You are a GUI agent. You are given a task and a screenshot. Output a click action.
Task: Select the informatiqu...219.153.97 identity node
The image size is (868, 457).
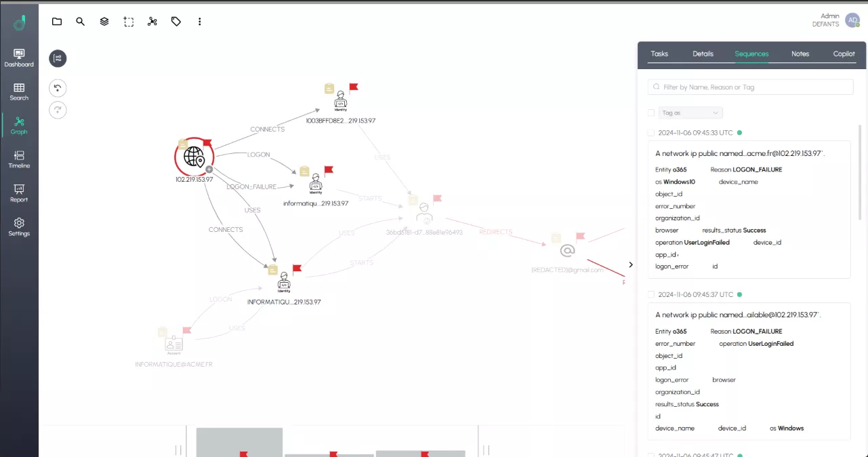[316, 184]
